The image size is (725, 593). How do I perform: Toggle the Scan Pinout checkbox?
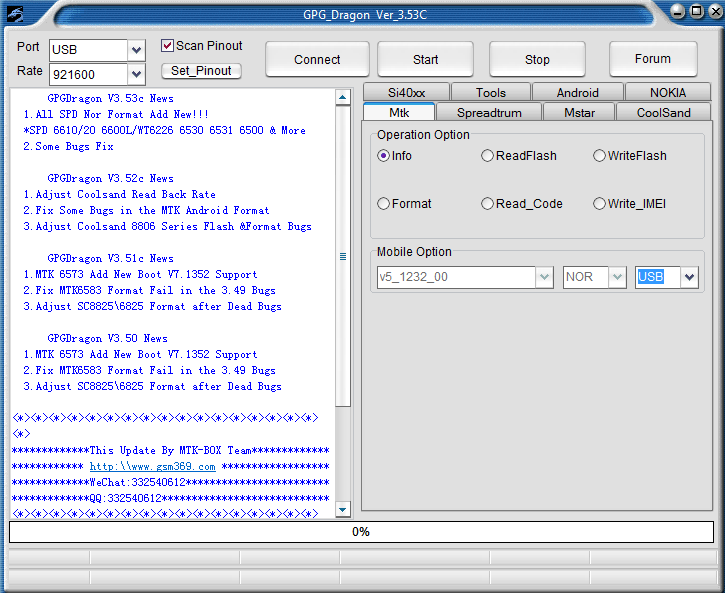[167, 45]
